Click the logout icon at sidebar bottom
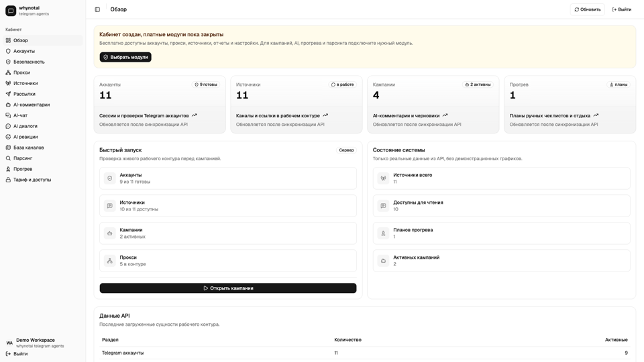This screenshot has height=362, width=644. tap(8, 354)
